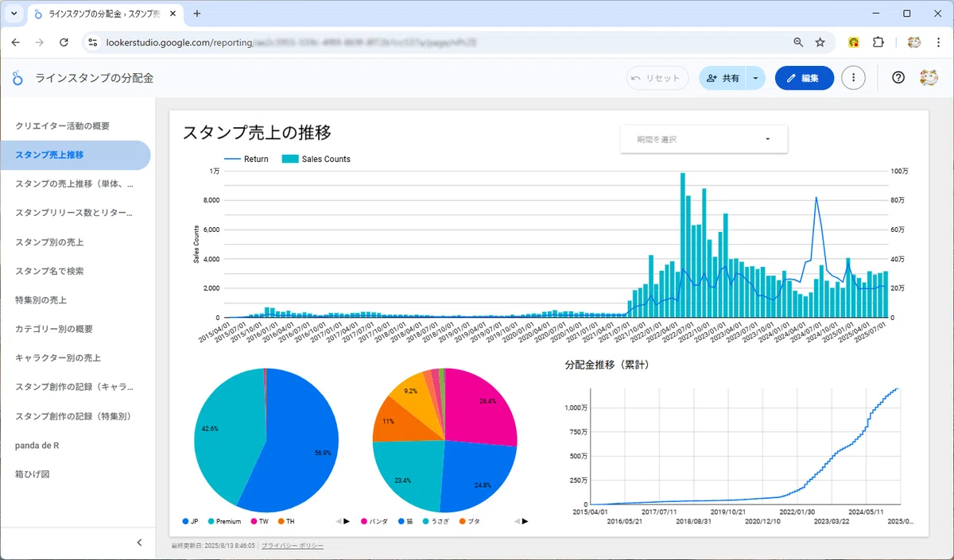
Task: Open the スタンプの売上推移（単体 page
Action: coord(75,183)
